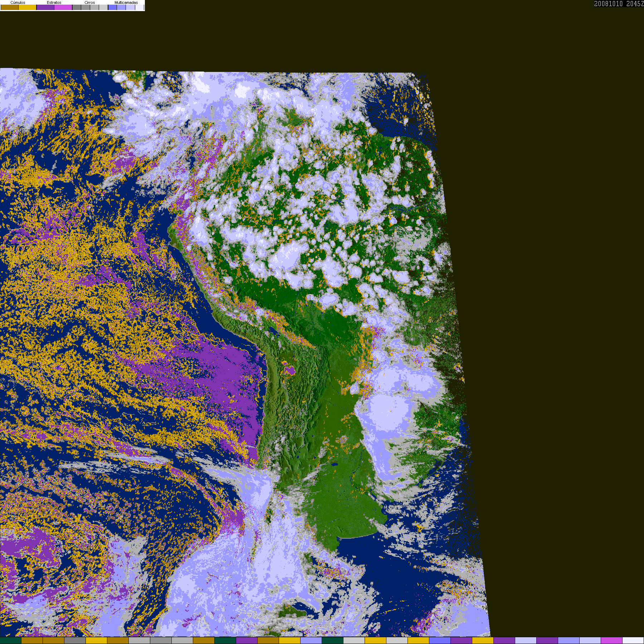Image resolution: width=644 pixels, height=644 pixels.
Task: Click the brown Cúmulos legend swatch
Action: [10, 7]
